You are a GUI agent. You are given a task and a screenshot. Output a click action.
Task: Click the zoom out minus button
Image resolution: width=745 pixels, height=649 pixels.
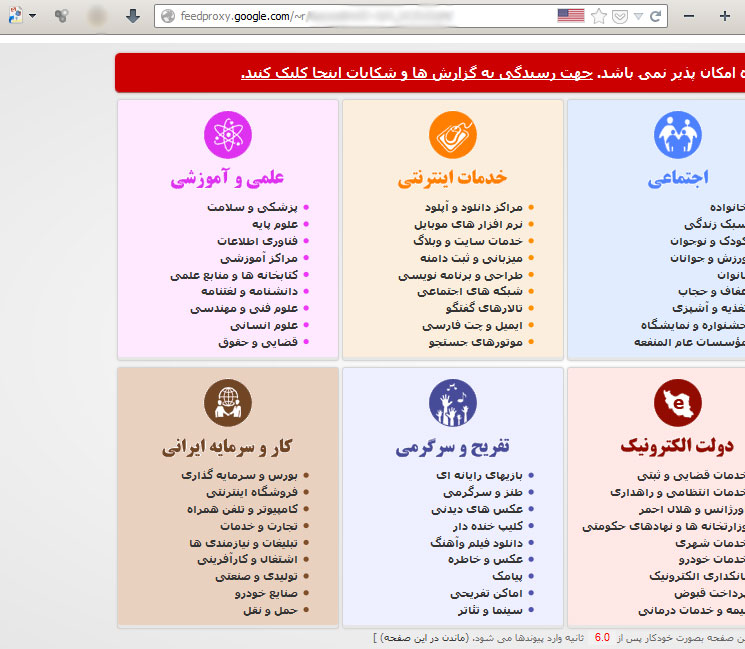point(689,16)
